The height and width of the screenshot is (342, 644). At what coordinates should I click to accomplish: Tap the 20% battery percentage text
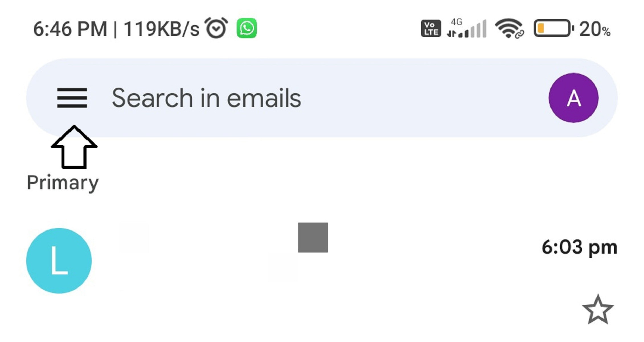(x=595, y=29)
